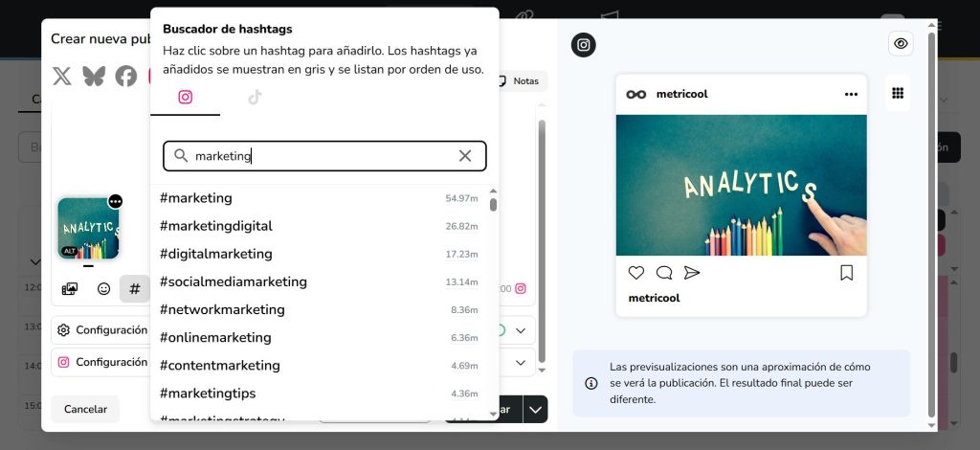Open the emoji picker icon
980x450 pixels.
tap(103, 288)
